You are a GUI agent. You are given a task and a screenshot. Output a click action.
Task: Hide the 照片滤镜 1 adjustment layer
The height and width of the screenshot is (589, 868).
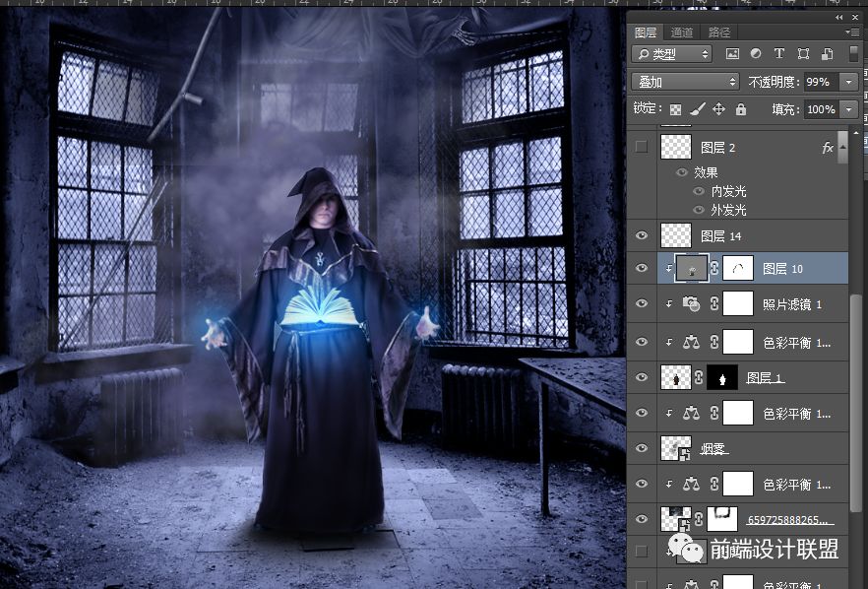(642, 303)
